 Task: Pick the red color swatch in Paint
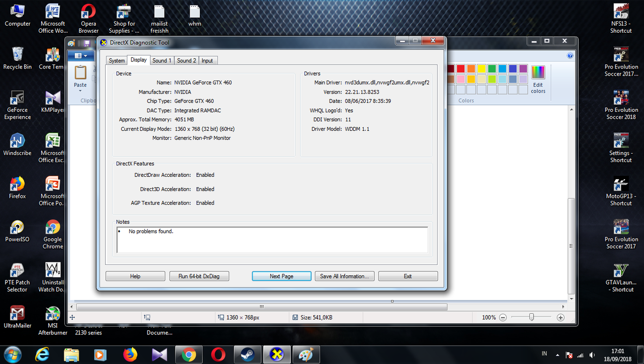tap(460, 68)
